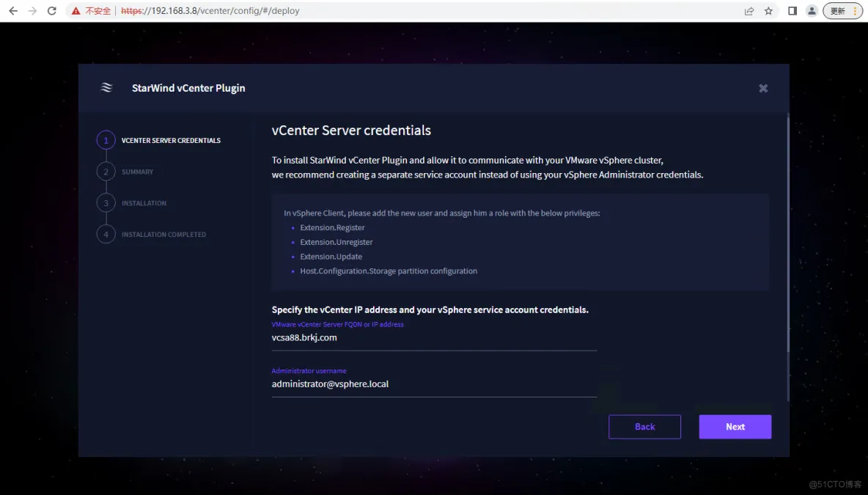Click 'Specify the vCenter IP address' text

point(430,309)
